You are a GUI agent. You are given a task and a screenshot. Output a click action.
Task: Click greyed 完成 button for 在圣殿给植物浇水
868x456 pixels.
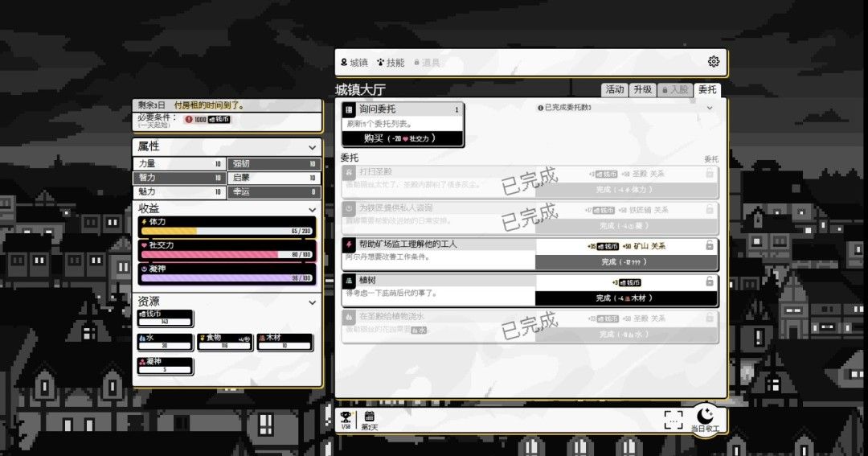pos(626,335)
